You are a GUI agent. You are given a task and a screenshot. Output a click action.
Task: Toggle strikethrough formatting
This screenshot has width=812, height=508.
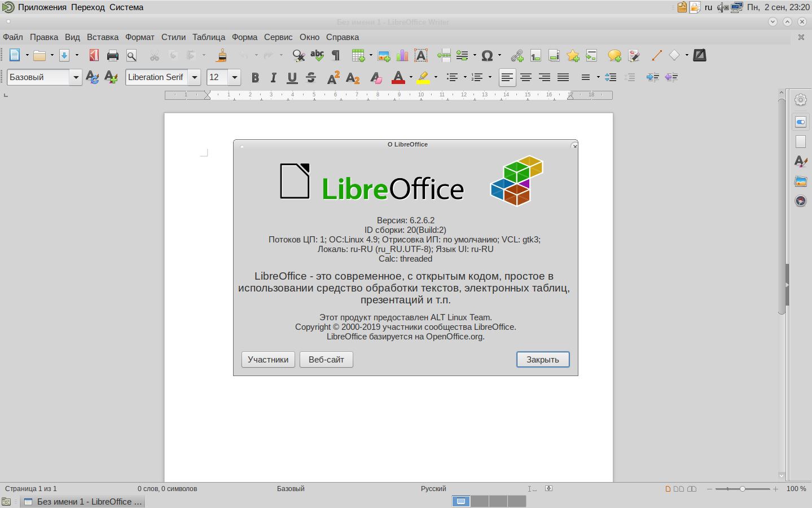(311, 77)
